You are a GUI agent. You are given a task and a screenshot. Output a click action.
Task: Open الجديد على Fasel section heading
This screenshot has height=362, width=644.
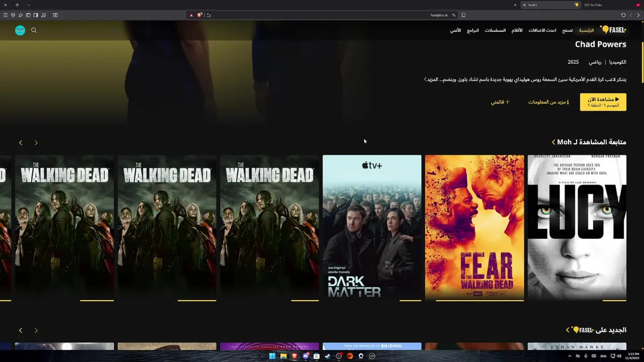pyautogui.click(x=596, y=330)
